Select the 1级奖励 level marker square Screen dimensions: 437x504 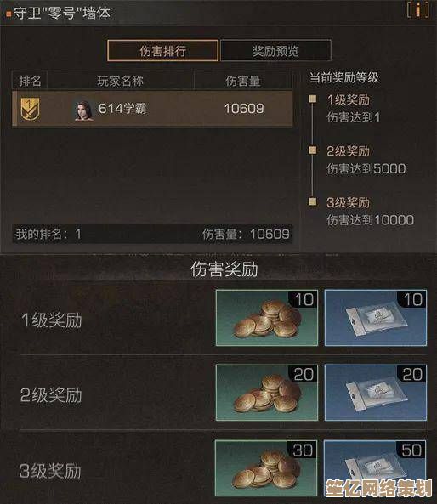tap(312, 99)
